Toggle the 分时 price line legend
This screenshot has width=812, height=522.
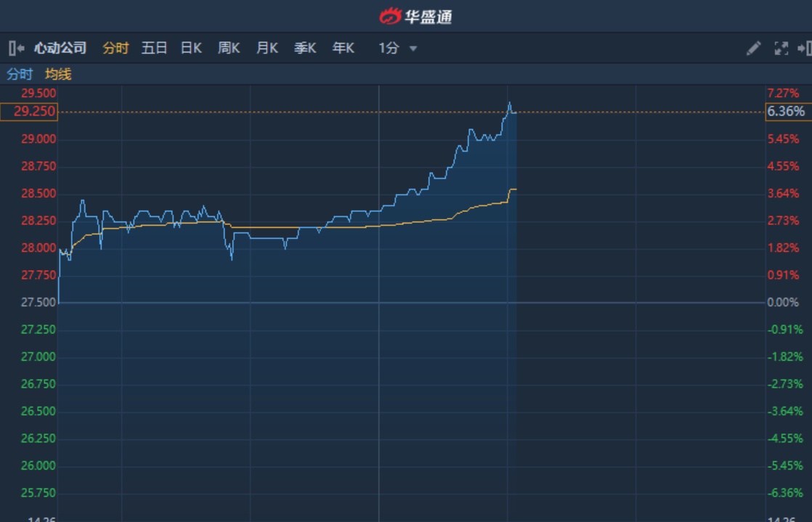(20, 74)
